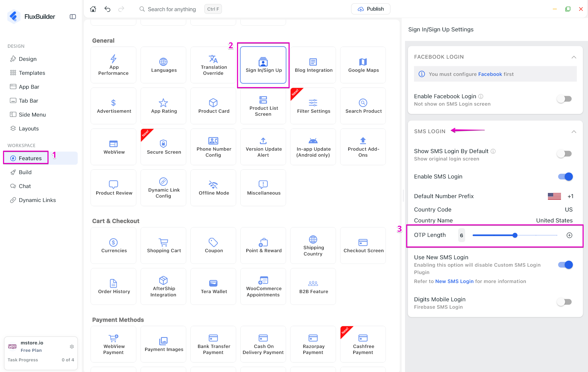The width and height of the screenshot is (588, 372).
Task: Open Offline Mode feature
Action: pos(213,188)
